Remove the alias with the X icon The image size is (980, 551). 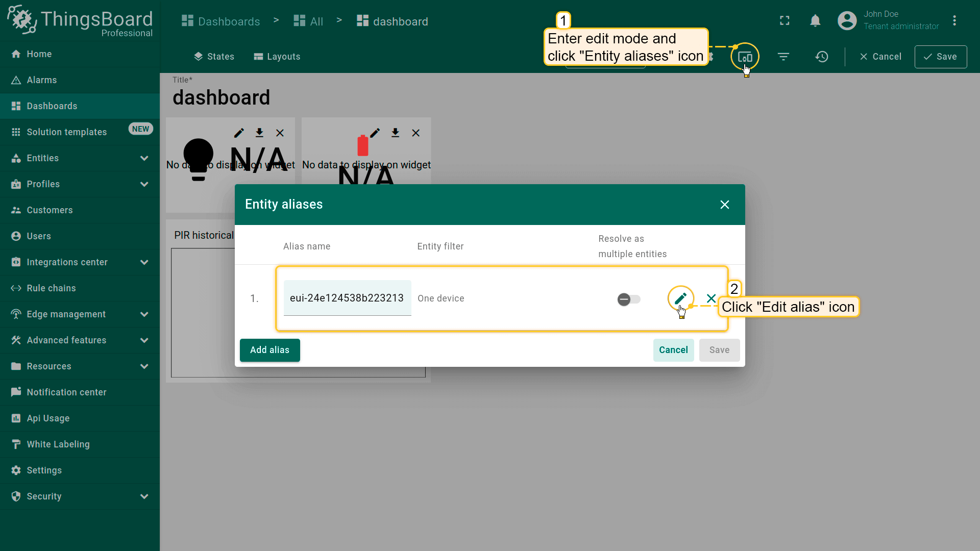click(711, 298)
